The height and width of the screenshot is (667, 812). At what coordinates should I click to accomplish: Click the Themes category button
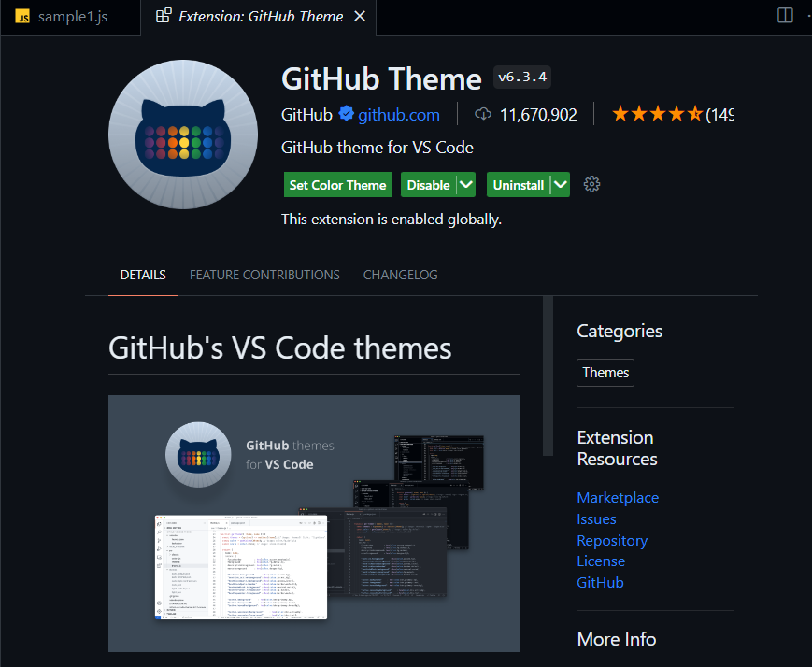click(605, 372)
